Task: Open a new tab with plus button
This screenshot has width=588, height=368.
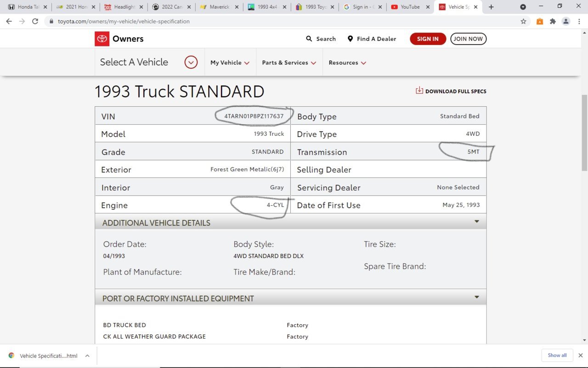Action: point(491,7)
